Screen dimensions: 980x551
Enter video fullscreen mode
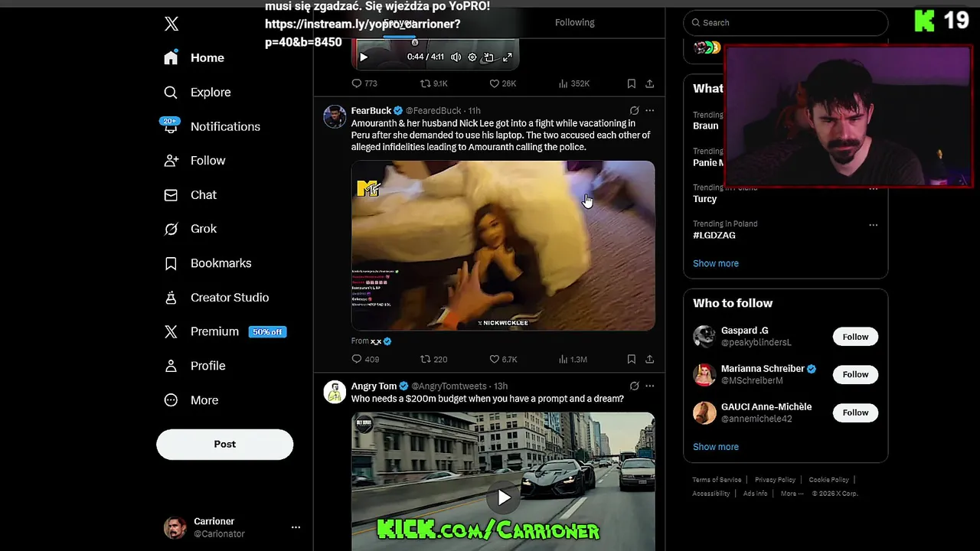(x=507, y=57)
